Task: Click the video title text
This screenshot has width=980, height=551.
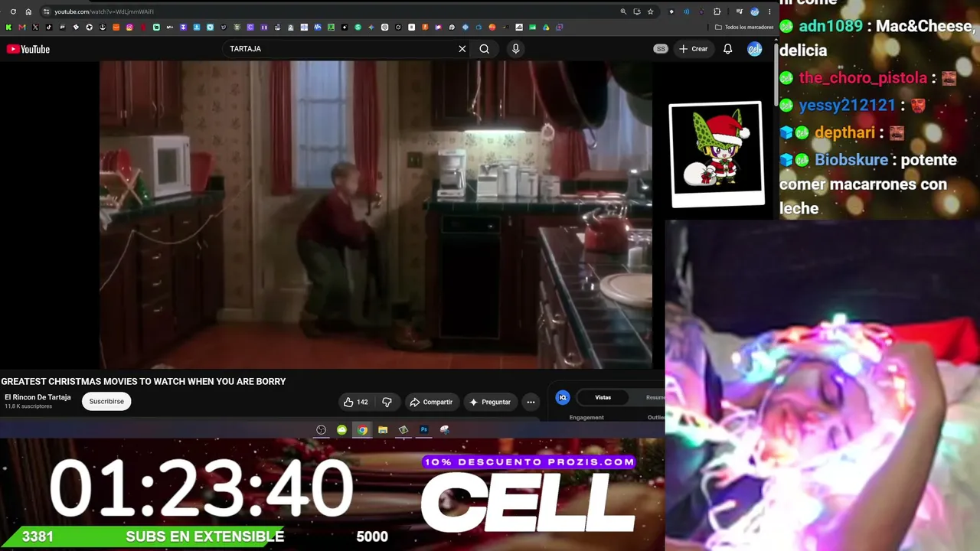Action: (143, 381)
